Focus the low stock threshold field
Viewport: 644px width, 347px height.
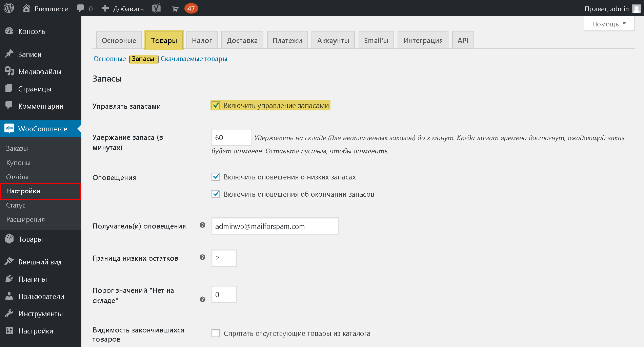click(x=224, y=258)
